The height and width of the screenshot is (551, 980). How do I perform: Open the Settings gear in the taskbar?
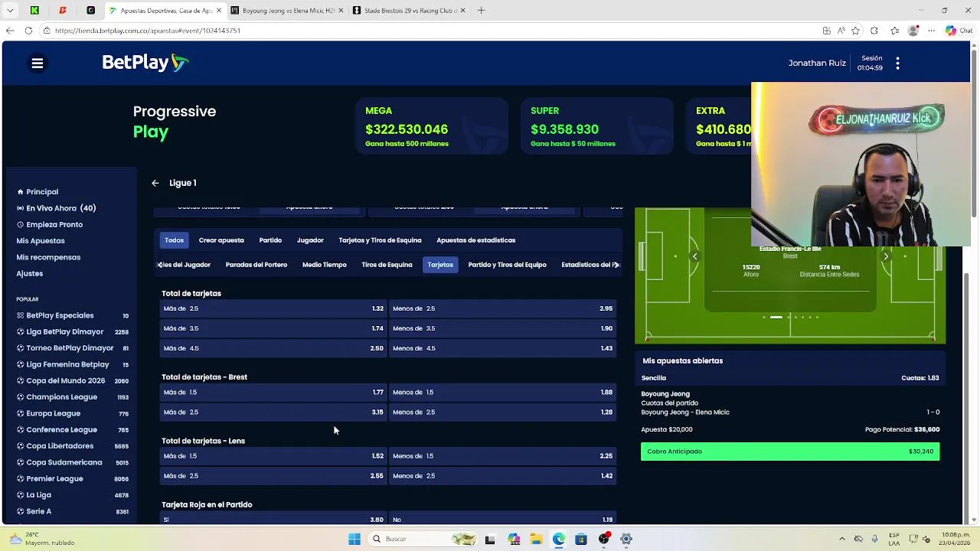pyautogui.click(x=626, y=539)
